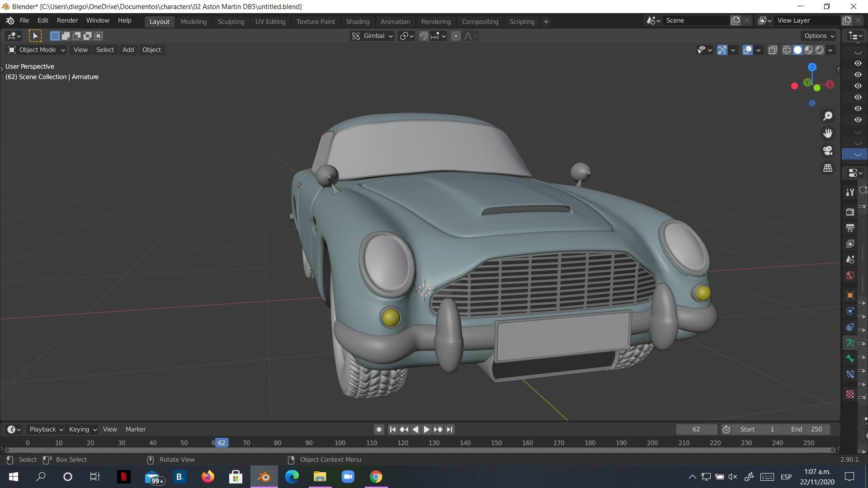
Task: Toggle viewport overlays display
Action: point(747,50)
